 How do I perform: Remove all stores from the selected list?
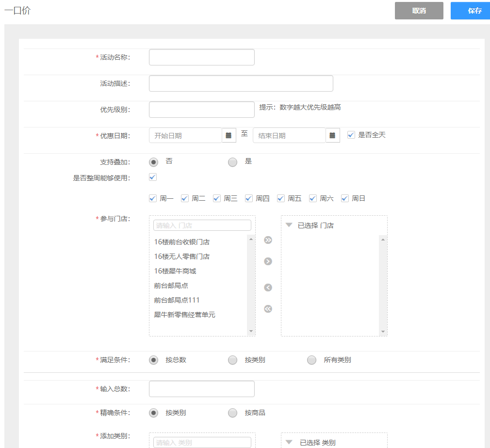pyautogui.click(x=268, y=309)
